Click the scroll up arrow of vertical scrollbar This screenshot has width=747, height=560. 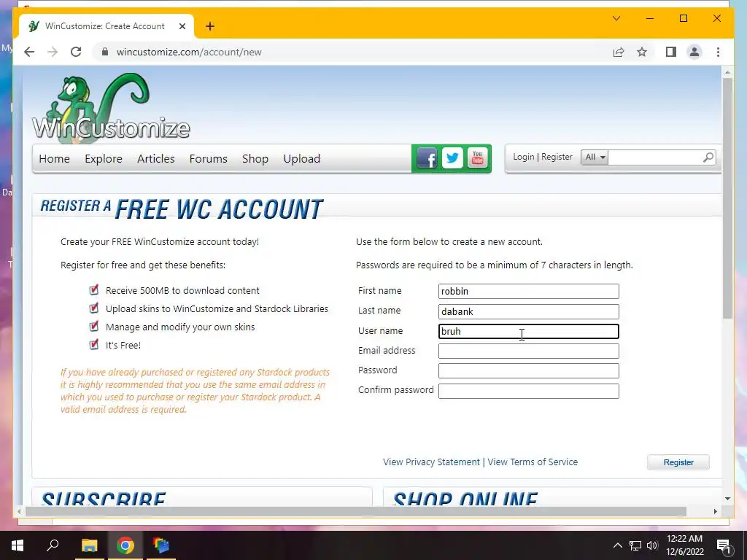(727, 73)
